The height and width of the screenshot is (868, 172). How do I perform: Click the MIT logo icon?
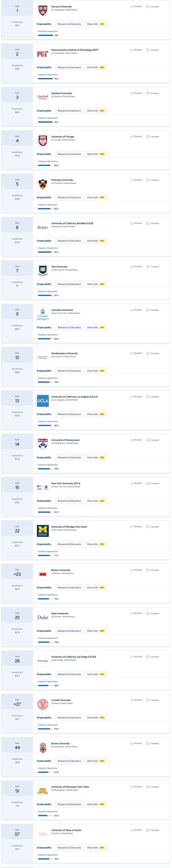point(42,54)
